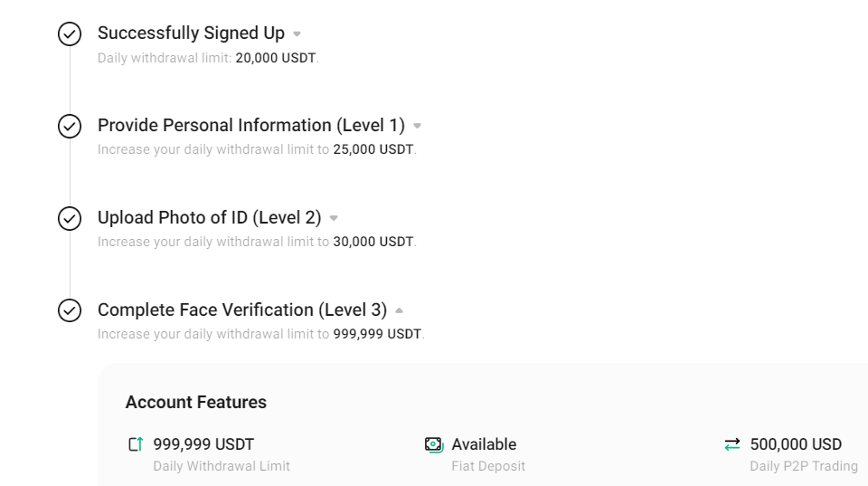Screen dimensions: 868x486
Task: Select the Successfully Signed Up heading
Action: pyautogui.click(x=191, y=33)
